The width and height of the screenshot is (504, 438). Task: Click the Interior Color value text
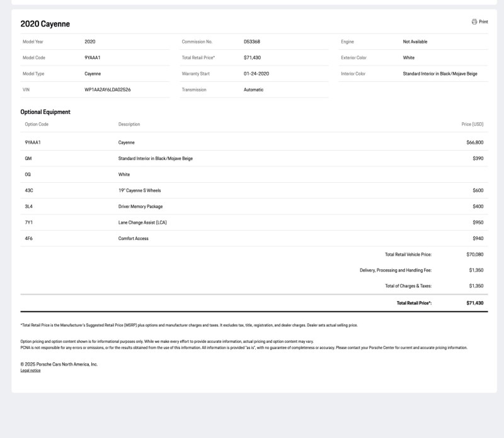tap(440, 74)
